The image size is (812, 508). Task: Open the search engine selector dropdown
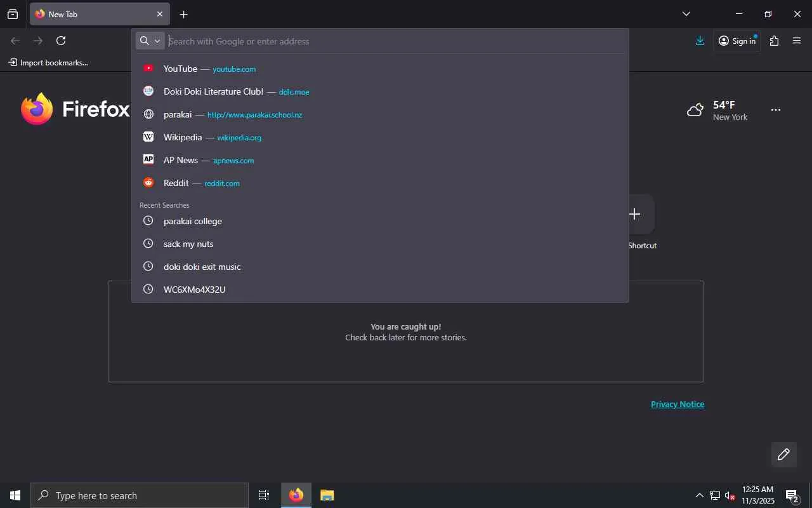coord(150,41)
